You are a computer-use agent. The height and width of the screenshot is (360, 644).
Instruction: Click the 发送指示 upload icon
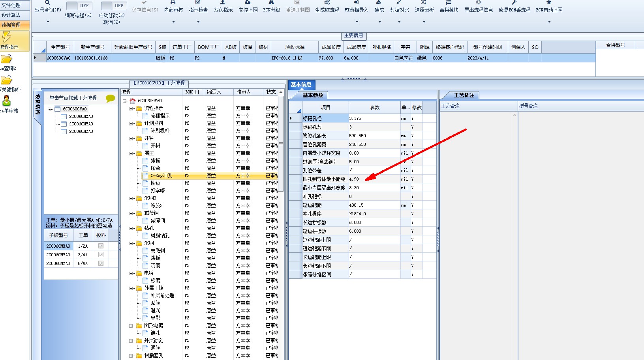[223, 2]
